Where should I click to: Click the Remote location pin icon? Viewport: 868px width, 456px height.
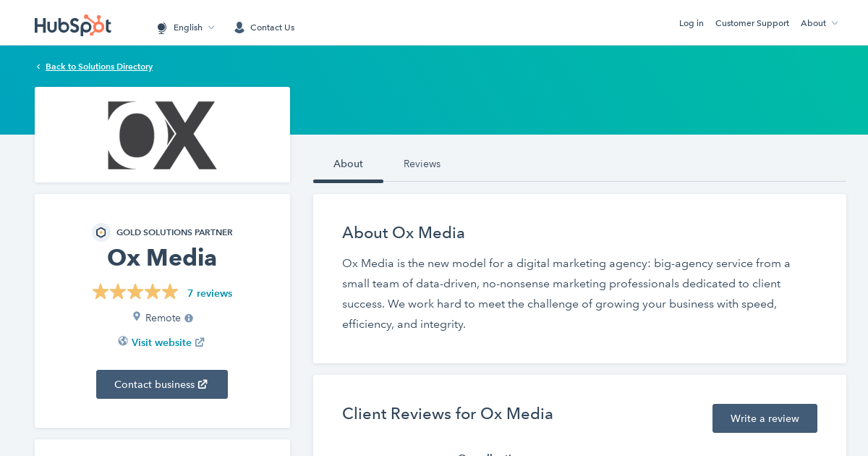pyautogui.click(x=137, y=317)
